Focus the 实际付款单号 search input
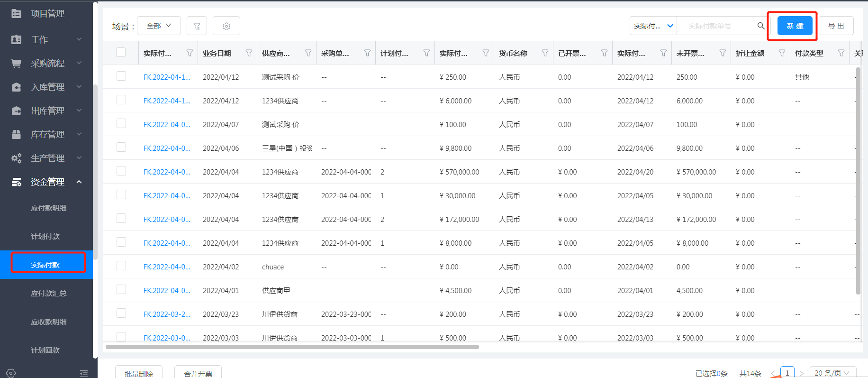The image size is (868, 378). coord(717,26)
